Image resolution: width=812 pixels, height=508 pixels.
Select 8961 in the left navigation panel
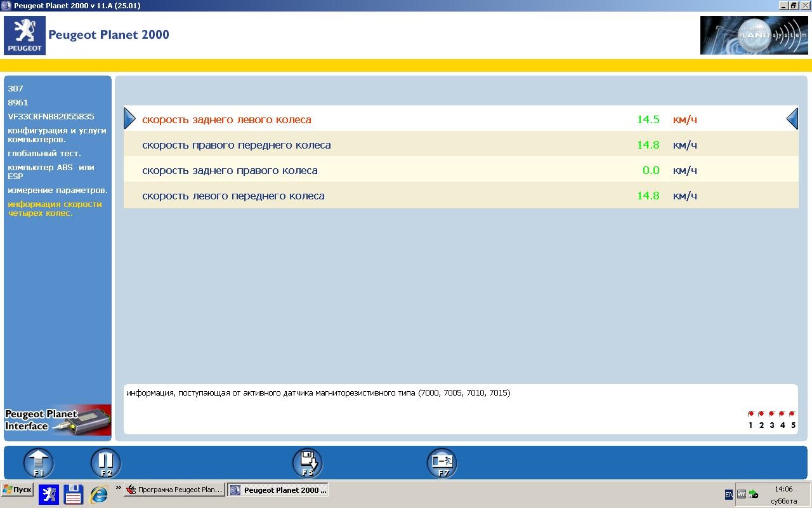click(18, 102)
